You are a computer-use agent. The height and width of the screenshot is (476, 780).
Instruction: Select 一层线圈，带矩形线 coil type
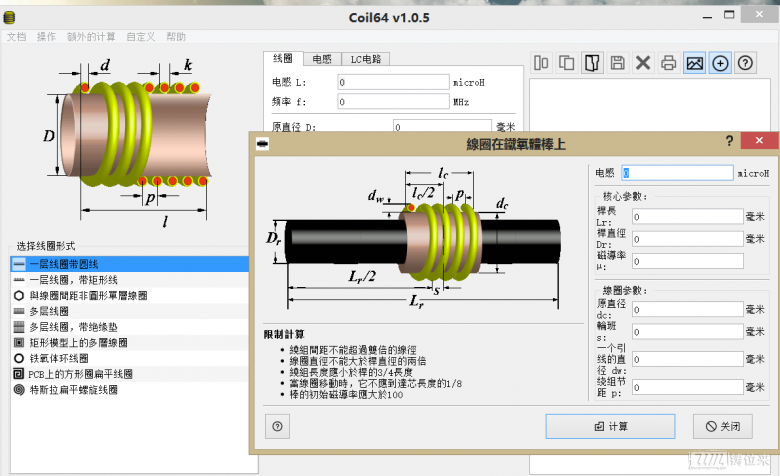tap(129, 280)
